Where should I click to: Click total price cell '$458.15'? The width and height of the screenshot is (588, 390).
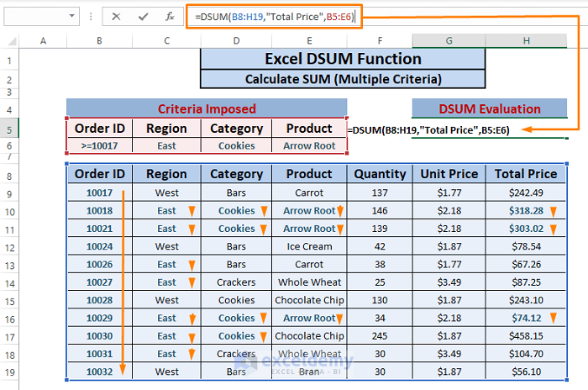[526, 336]
